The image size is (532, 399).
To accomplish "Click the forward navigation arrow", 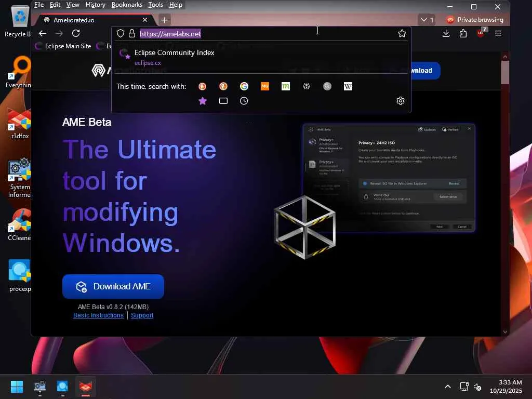I will coord(59,33).
